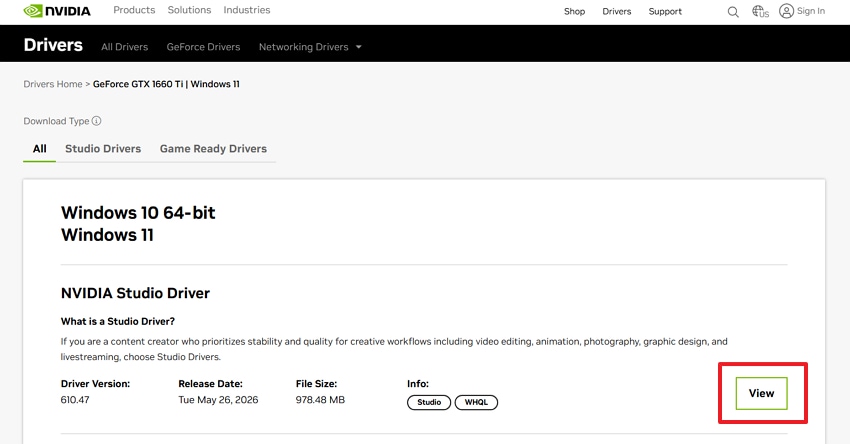The image size is (850, 444).
Task: Click the NVIDIA logo
Action: tap(57, 11)
